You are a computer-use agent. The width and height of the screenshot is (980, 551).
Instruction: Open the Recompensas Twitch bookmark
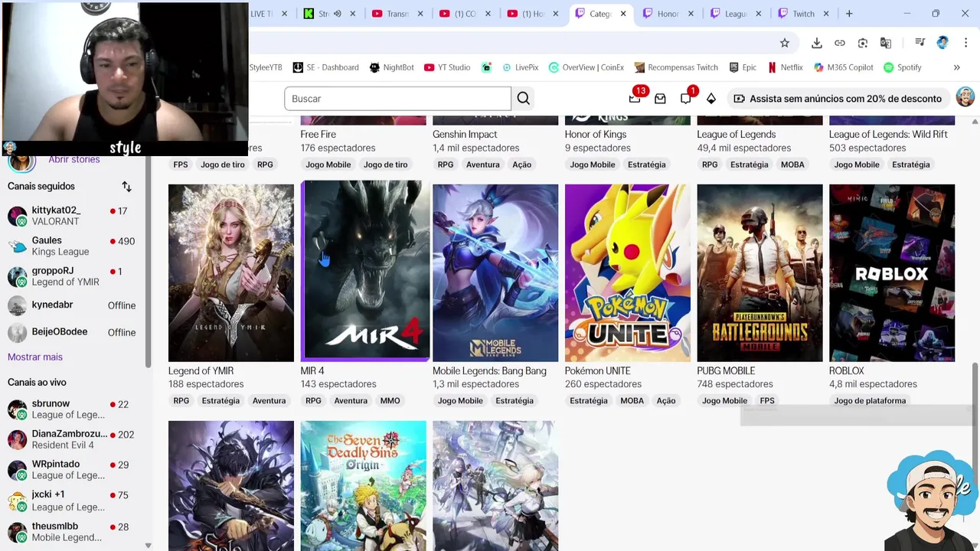point(676,67)
